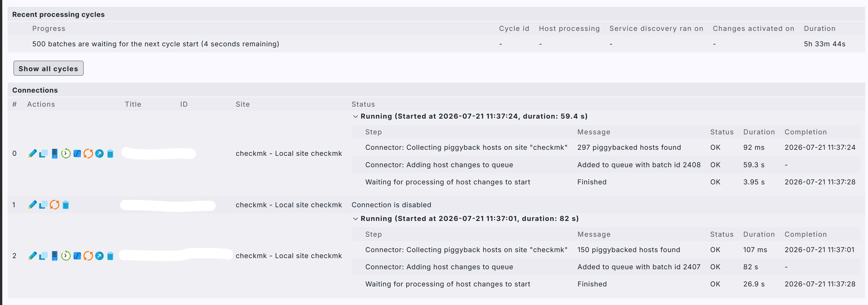Open execution history clock icon, connection 2
This screenshot has height=305, width=868.
[x=66, y=256]
